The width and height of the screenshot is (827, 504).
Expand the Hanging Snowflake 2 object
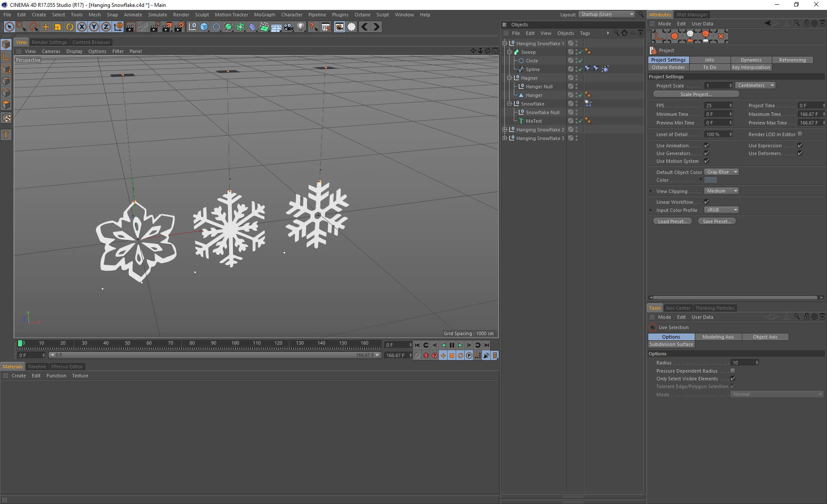(505, 130)
